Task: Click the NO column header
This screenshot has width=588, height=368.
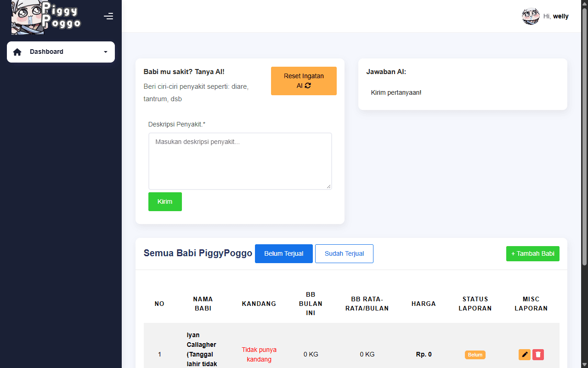Action: pos(159,304)
